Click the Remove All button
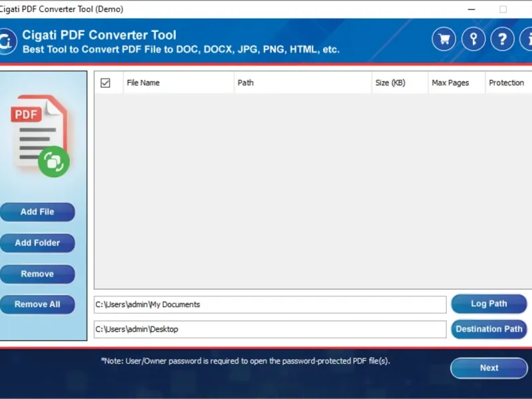 tap(37, 305)
